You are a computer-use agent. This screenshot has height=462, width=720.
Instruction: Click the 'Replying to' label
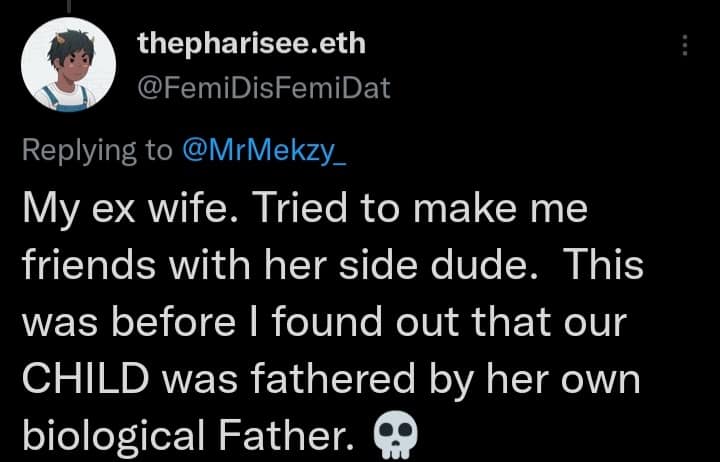(x=97, y=151)
